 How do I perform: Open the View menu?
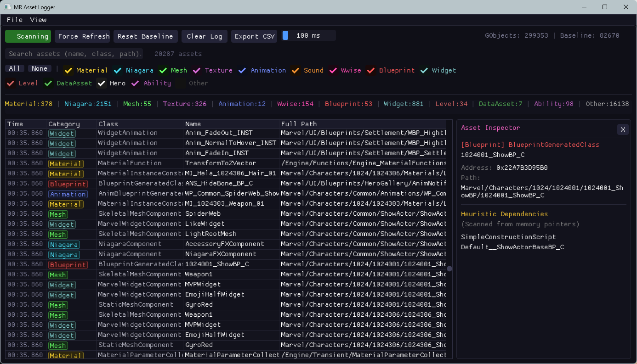point(38,20)
